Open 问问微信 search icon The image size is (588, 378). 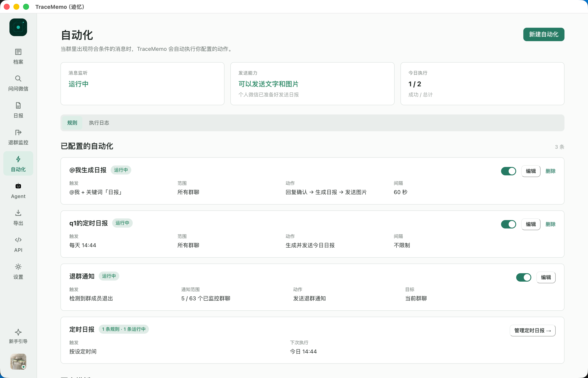pos(18,79)
